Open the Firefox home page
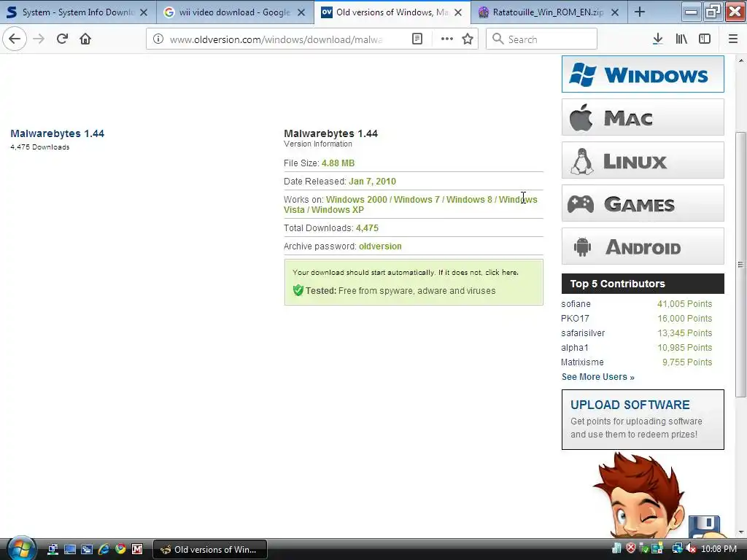The width and height of the screenshot is (747, 560). [85, 39]
